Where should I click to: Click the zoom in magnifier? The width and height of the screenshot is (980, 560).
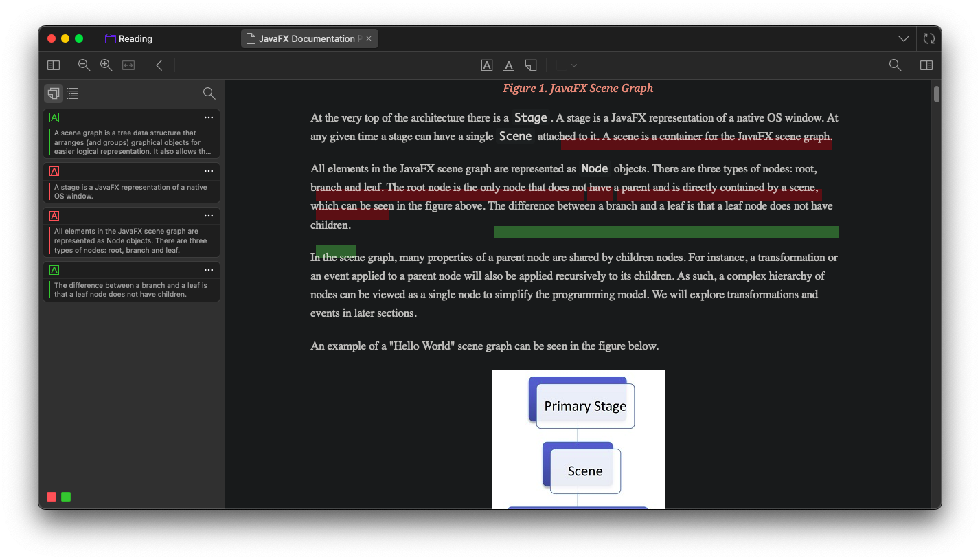[106, 65]
